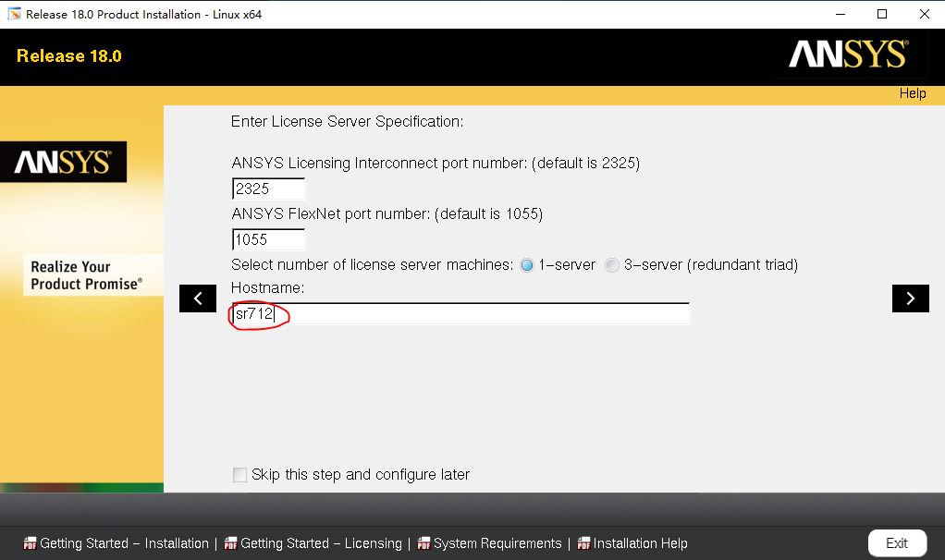Maximize the installer window
This screenshot has width=945, height=560.
point(882,14)
